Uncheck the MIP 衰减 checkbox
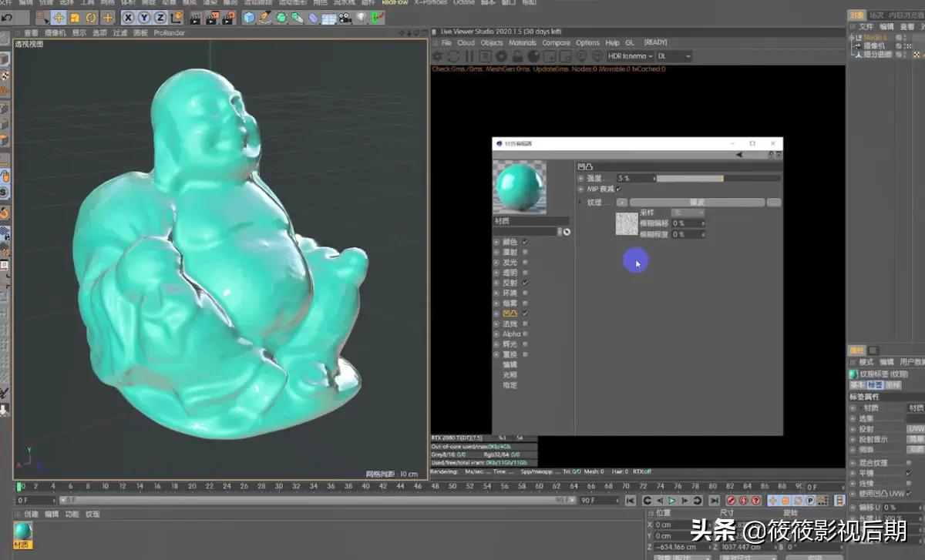Image resolution: width=925 pixels, height=560 pixels. click(617, 189)
